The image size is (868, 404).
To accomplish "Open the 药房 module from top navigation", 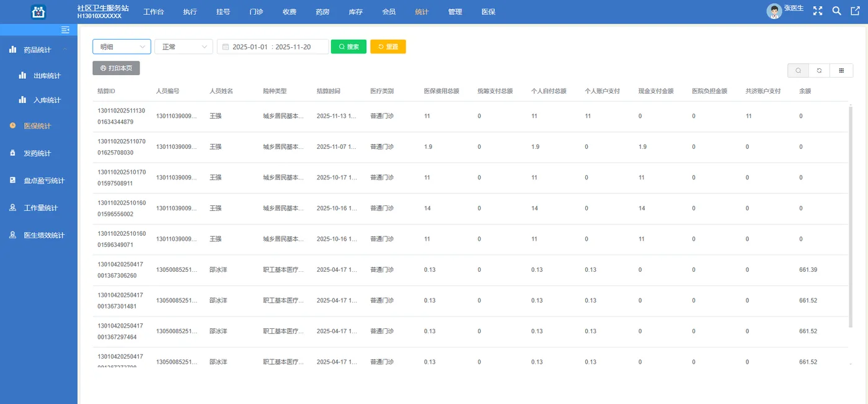I will [322, 11].
